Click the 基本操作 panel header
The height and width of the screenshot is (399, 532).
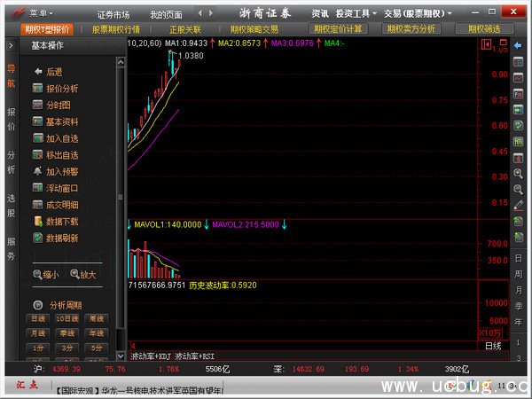pos(47,45)
